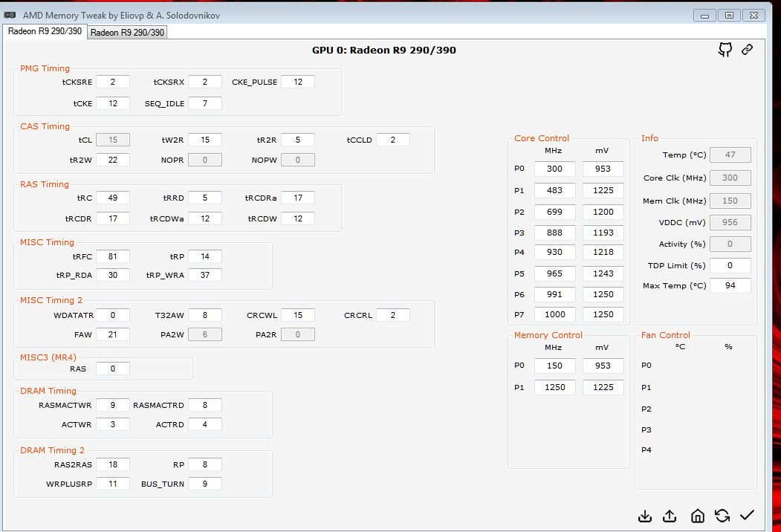Image resolution: width=781 pixels, height=532 pixels.
Task: Focus the CKE_PULSE input box
Action: (x=298, y=82)
